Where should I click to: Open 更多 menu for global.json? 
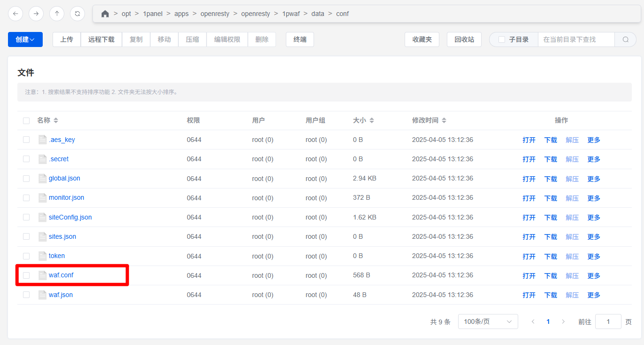(594, 179)
